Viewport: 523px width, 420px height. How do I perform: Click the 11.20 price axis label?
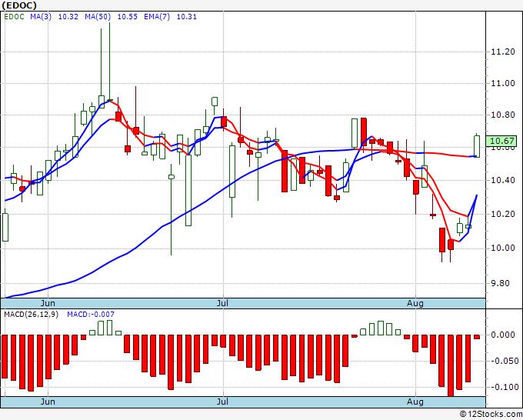pyautogui.click(x=503, y=52)
